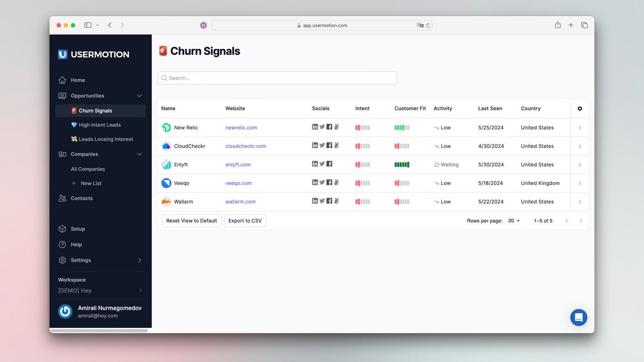Open the Rows per page dropdown

pyautogui.click(x=514, y=221)
